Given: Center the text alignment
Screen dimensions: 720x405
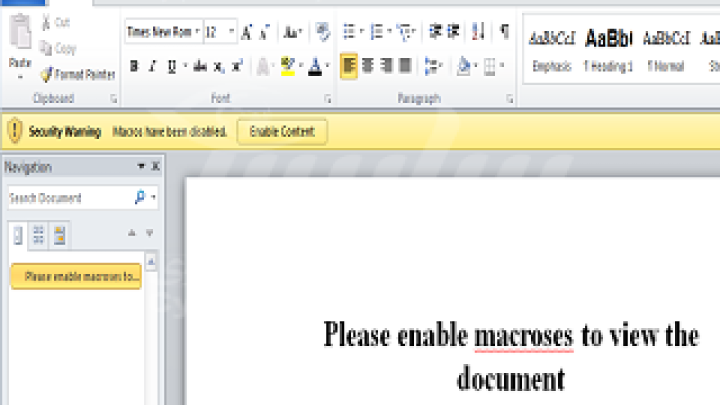Looking at the screenshot, I should 368,66.
